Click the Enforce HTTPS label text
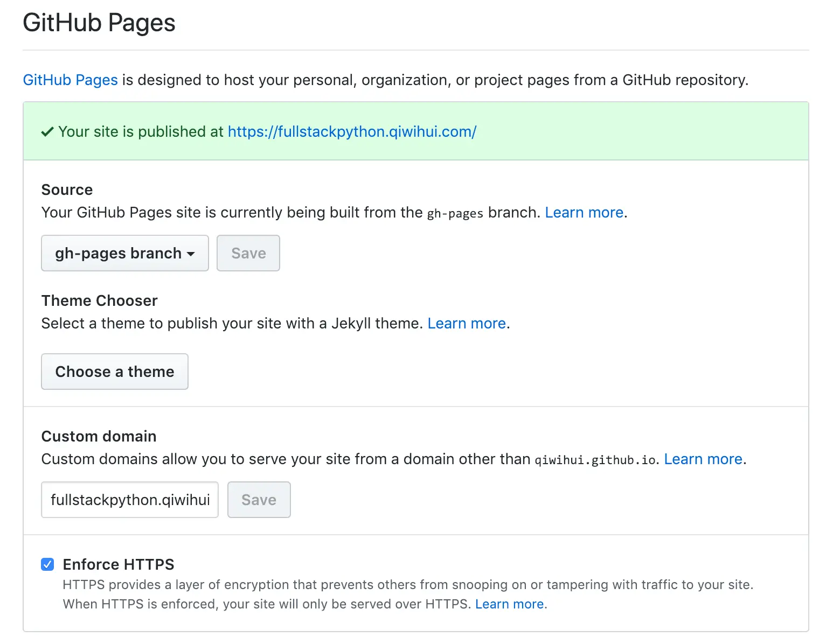Viewport: 833px width, 644px height. (x=119, y=564)
